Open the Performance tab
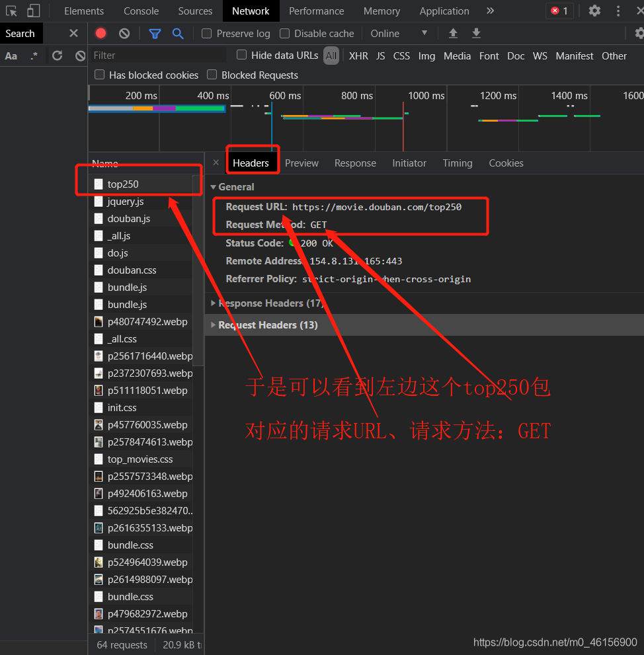644x655 pixels. (x=316, y=11)
